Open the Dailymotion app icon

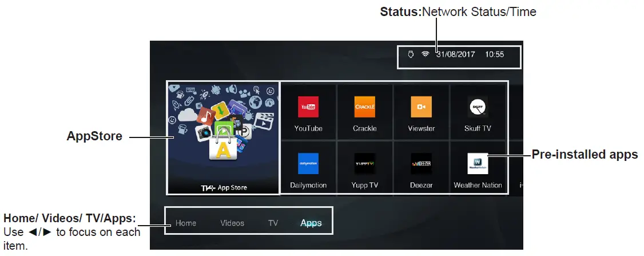click(x=308, y=163)
